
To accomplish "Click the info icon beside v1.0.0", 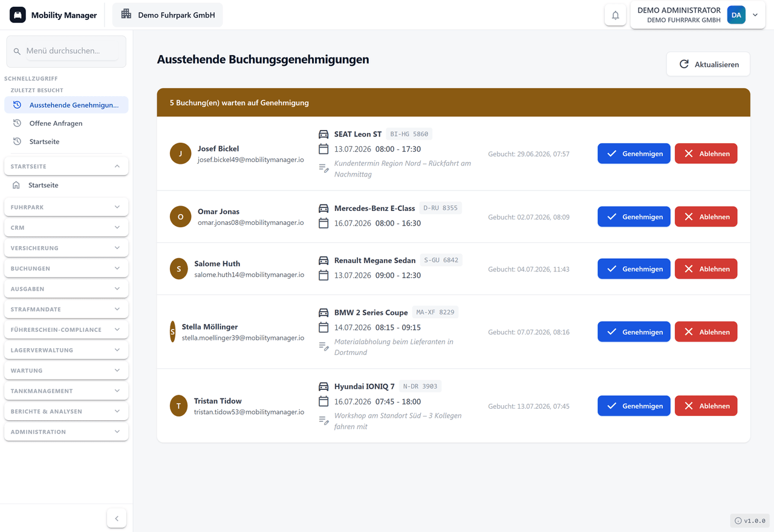I will (x=738, y=521).
